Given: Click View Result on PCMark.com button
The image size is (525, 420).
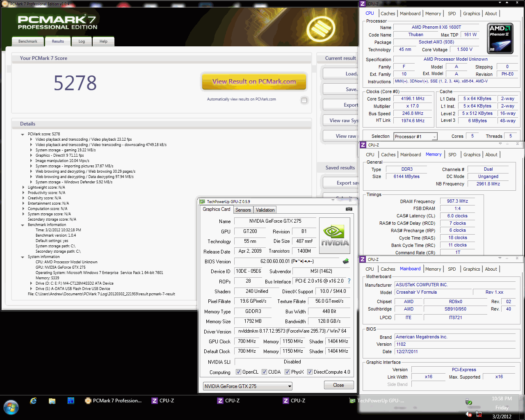Looking at the screenshot, I should [x=254, y=81].
